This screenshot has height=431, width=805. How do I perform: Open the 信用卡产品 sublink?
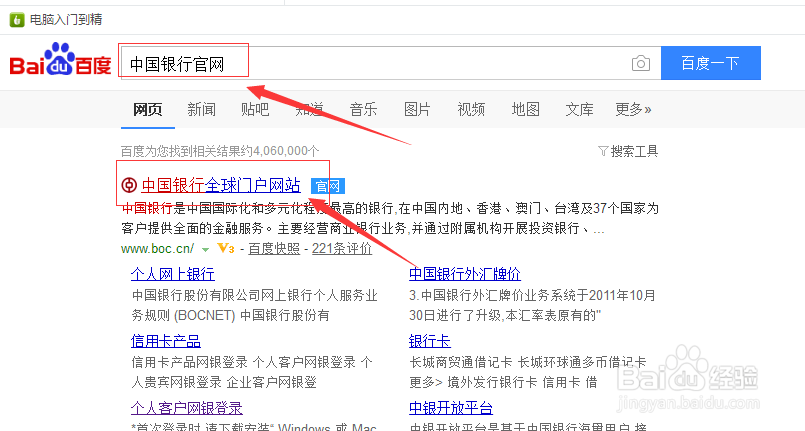coord(166,341)
